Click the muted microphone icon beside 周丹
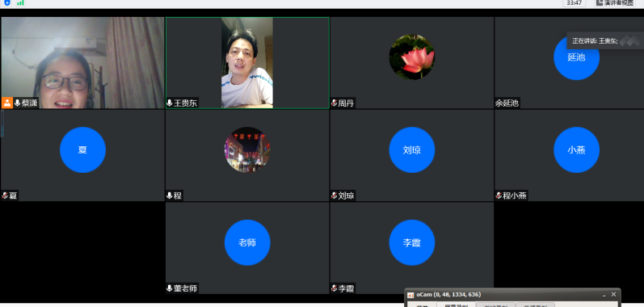The width and height of the screenshot is (644, 307). [334, 103]
